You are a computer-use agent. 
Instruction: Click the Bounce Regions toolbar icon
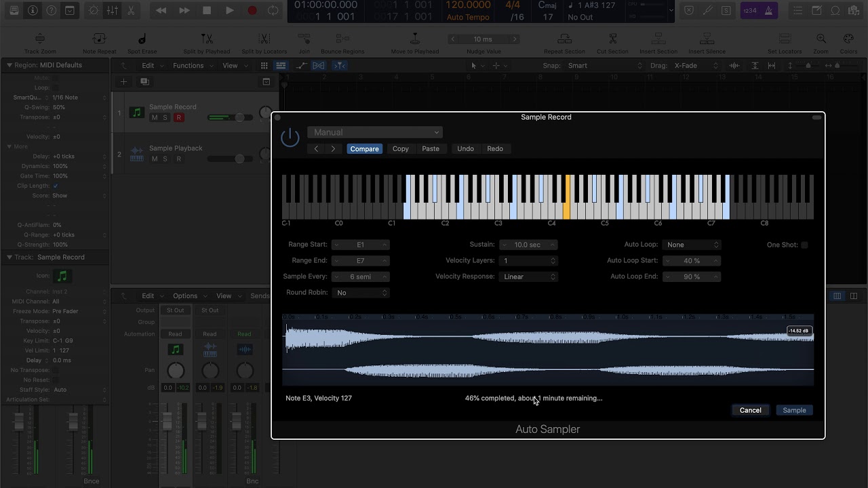coord(343,39)
